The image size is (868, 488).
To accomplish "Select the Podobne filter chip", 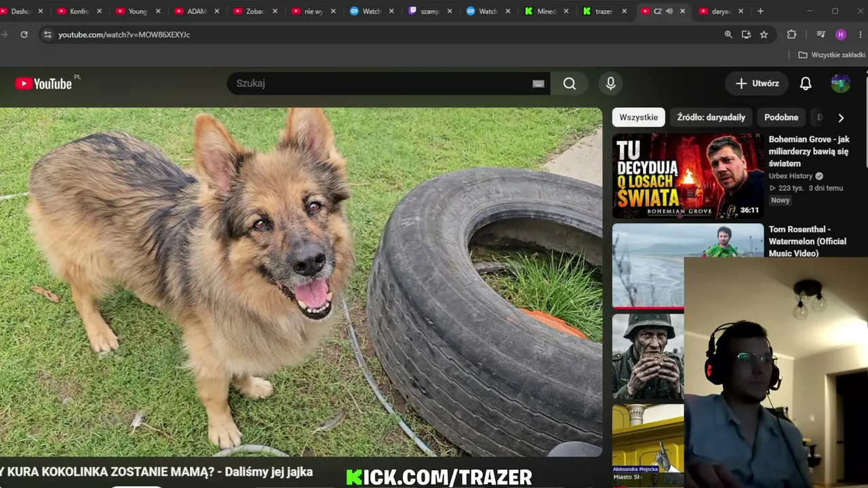I will (781, 117).
